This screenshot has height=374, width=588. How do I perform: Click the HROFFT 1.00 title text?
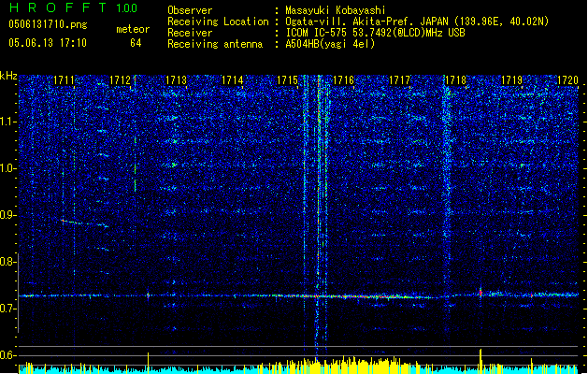coord(73,7)
